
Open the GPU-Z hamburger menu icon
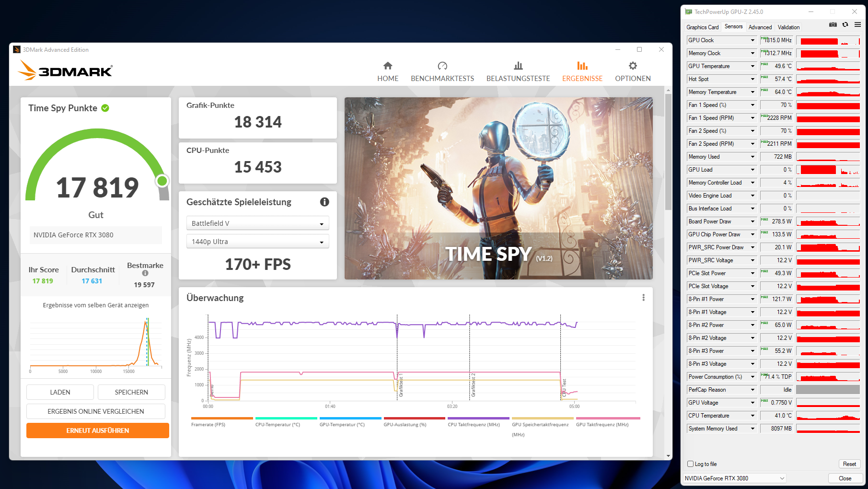857,24
